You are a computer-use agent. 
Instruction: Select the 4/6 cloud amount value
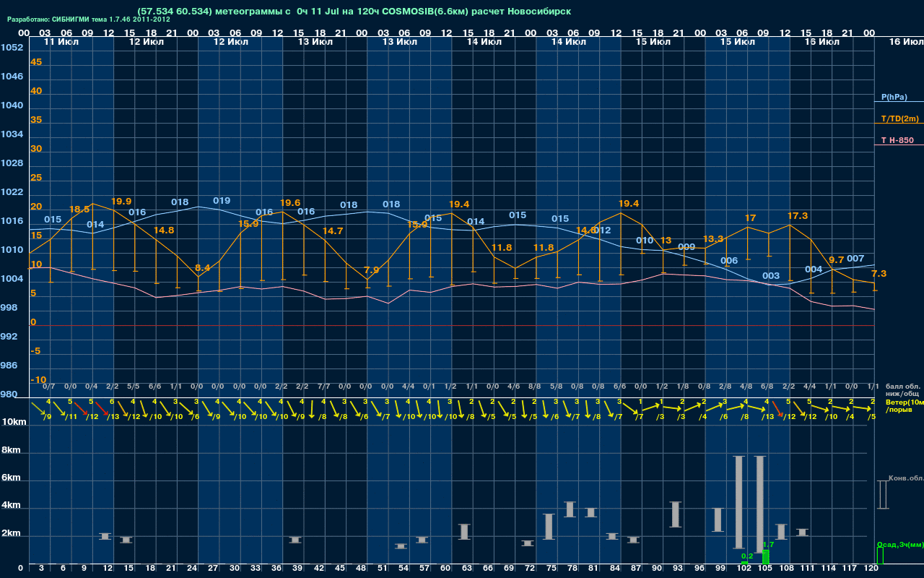point(514,387)
